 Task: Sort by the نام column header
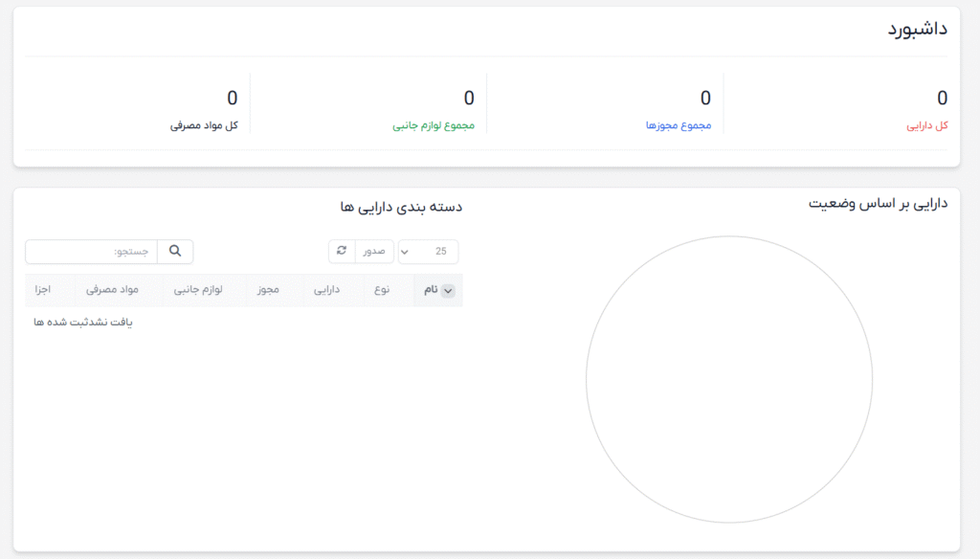438,289
